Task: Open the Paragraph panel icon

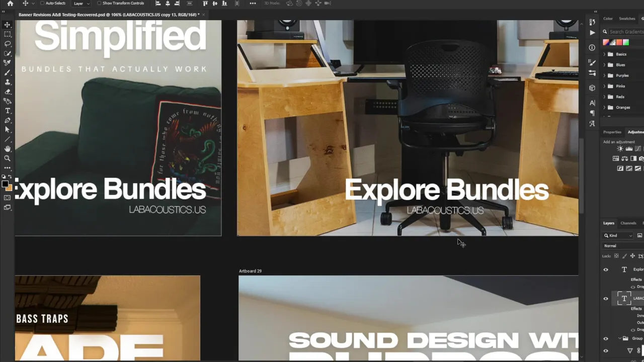Action: coord(592,113)
